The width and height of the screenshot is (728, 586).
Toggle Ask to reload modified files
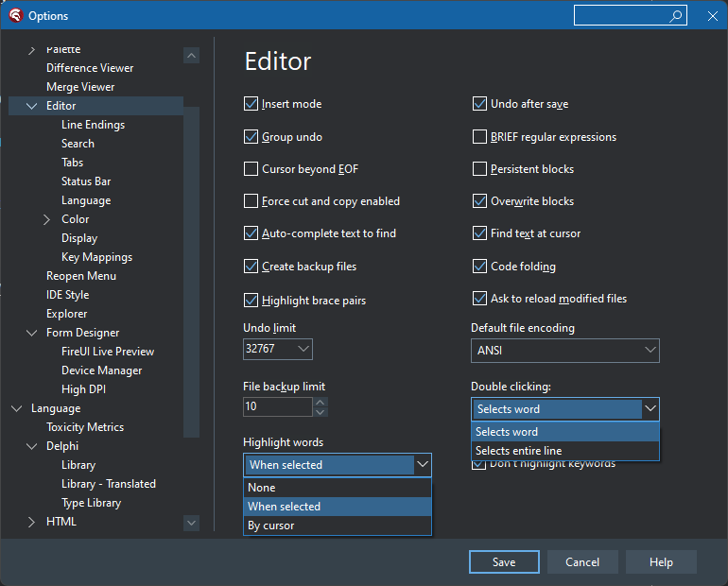click(x=479, y=299)
